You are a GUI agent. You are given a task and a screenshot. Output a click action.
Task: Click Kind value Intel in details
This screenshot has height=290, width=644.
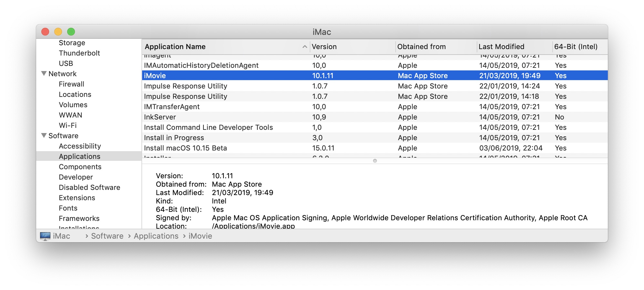point(219,201)
